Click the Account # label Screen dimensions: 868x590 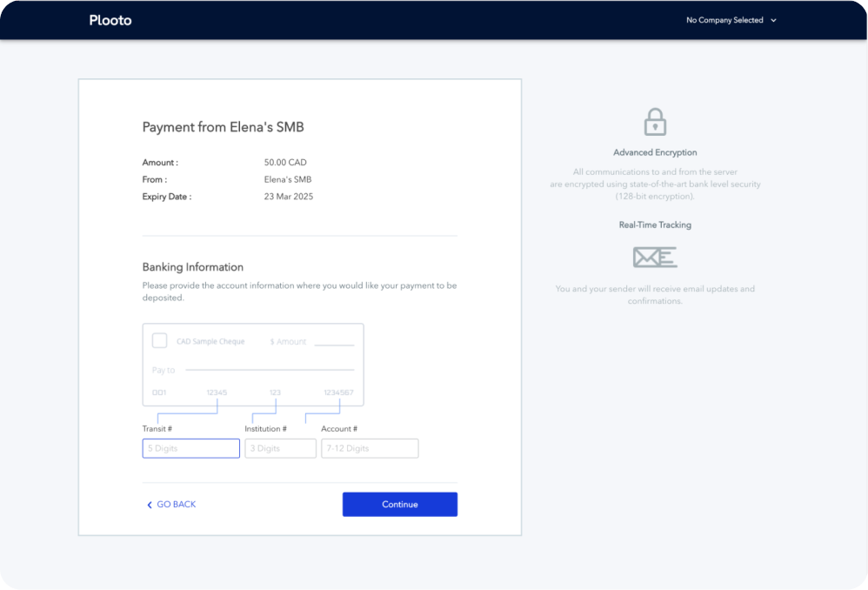click(339, 429)
